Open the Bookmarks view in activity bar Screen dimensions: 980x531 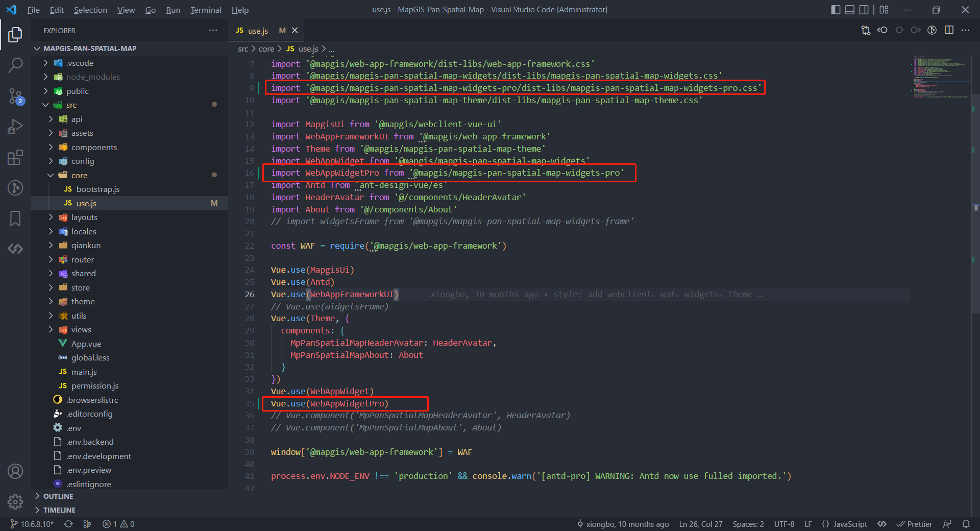click(x=15, y=219)
